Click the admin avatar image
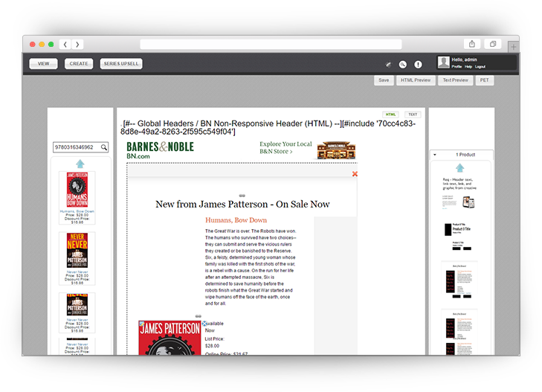 [443, 62]
